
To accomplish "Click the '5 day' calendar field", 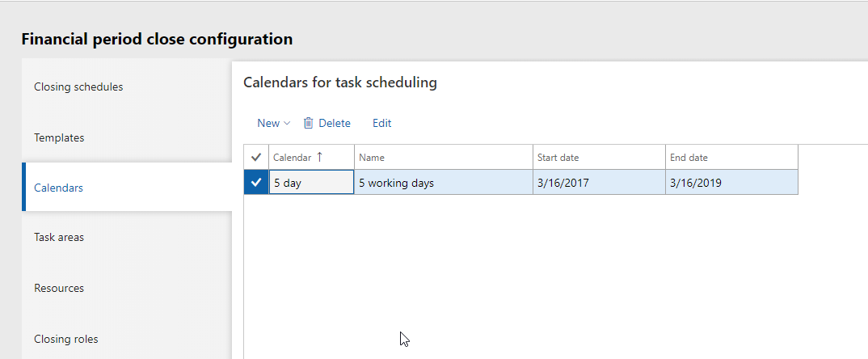I will point(311,183).
